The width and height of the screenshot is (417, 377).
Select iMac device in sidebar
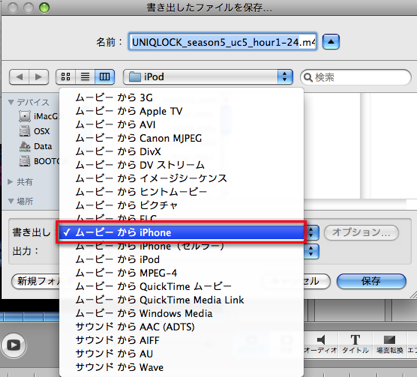(x=39, y=116)
